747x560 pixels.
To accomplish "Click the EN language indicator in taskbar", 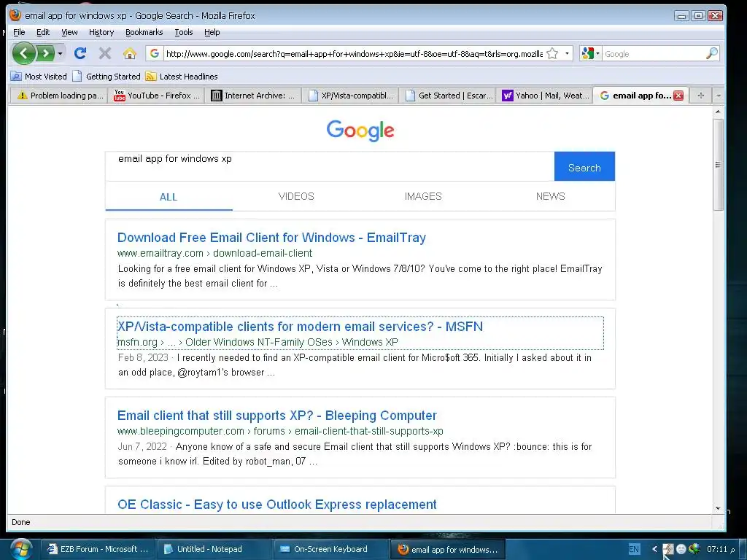I will tap(634, 549).
